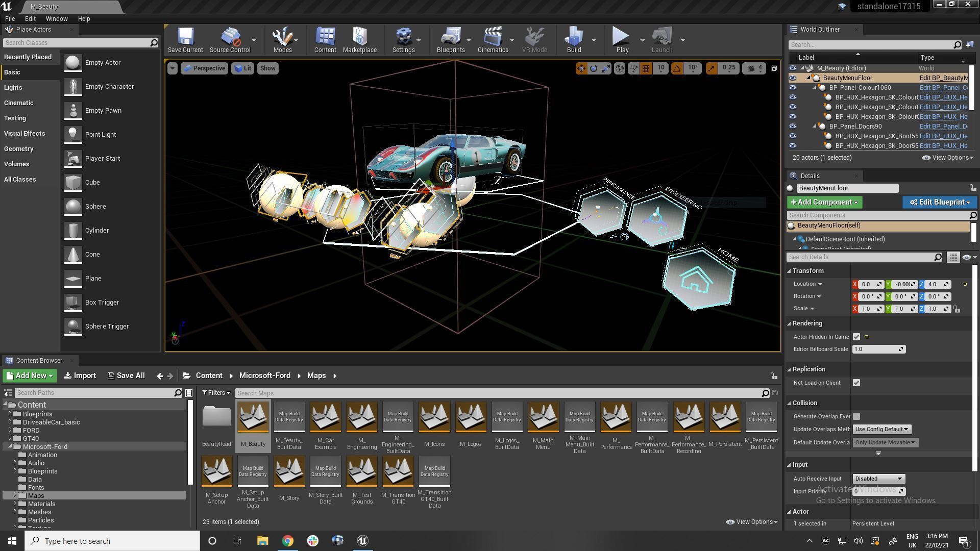This screenshot has height=551, width=980.
Task: Open the Cinematics toolbar icon
Action: coord(493,40)
